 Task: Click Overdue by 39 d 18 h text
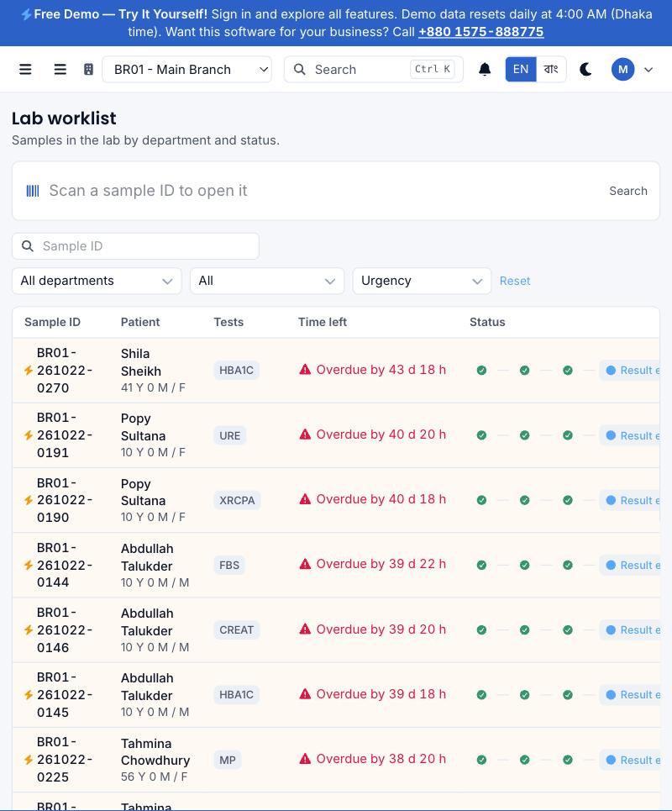point(381,693)
